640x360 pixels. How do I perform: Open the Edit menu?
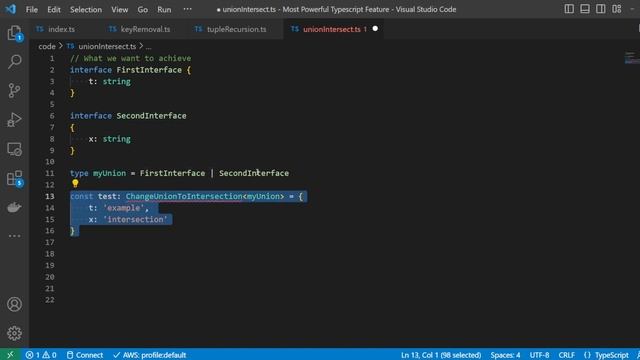(53, 9)
